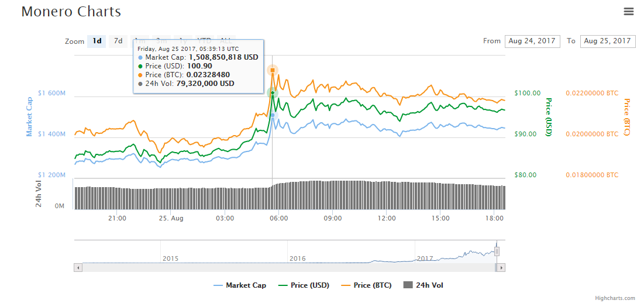Image resolution: width=644 pixels, height=307 pixels.
Task: Toggle the 24h Vol legend series
Action: coord(423,285)
